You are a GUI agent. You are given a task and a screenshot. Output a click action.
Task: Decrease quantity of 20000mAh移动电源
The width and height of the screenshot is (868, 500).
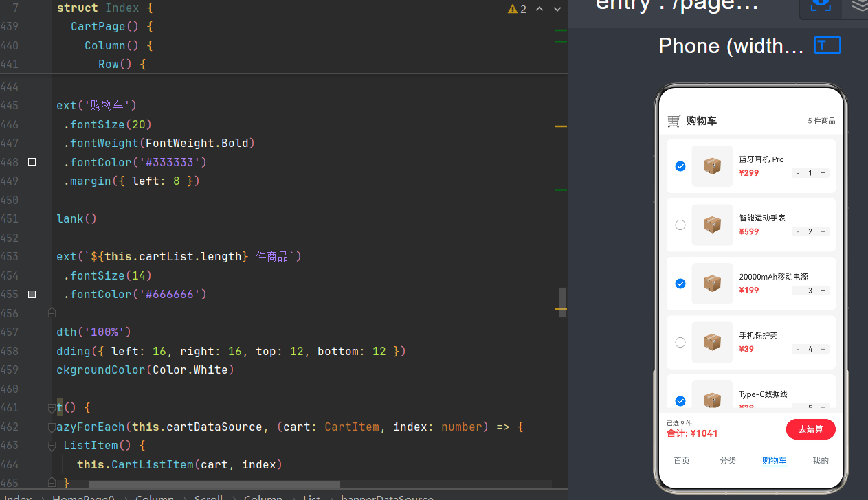[798, 291]
